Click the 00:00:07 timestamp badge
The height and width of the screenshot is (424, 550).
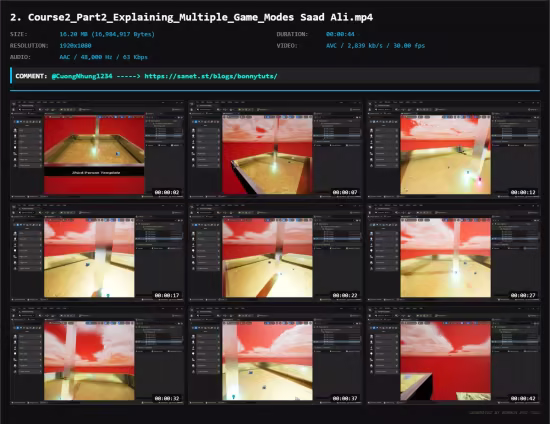345,192
